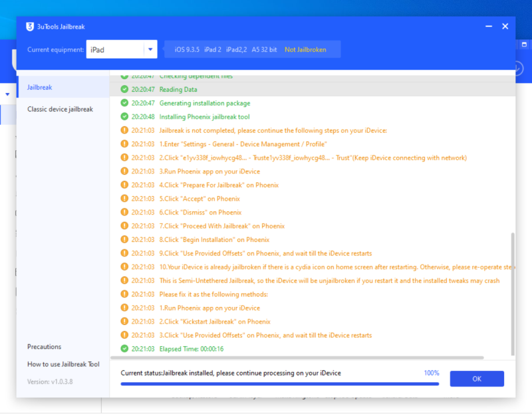Viewport: 532px width, 414px height.
Task: Select the Installing Phoenix jailbreak tool text
Action: tap(205, 117)
